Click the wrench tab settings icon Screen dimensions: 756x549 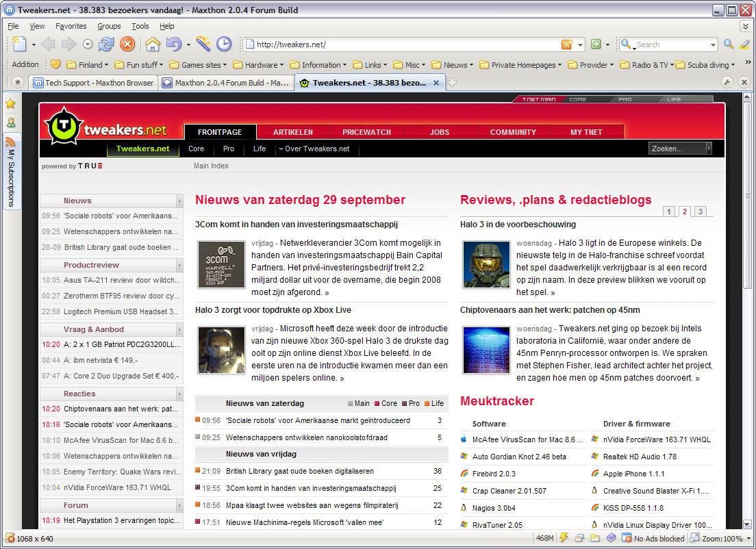727,82
